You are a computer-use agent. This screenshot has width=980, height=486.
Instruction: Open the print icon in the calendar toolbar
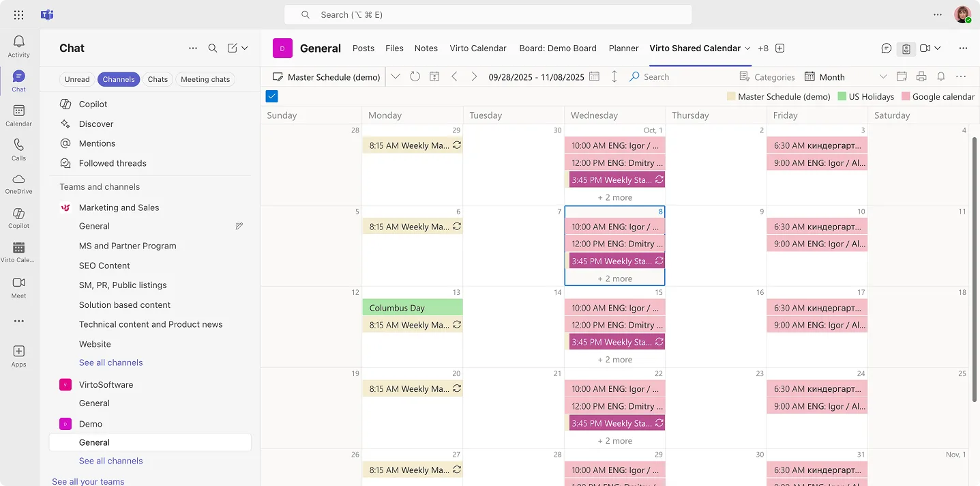pos(921,76)
